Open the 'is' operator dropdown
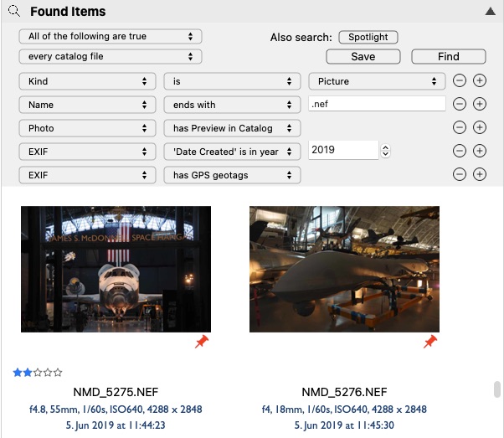This screenshot has width=504, height=438. click(x=232, y=81)
